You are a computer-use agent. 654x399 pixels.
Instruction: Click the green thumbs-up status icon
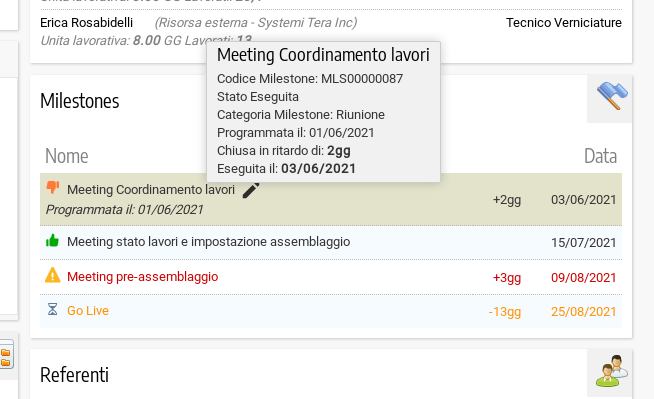[x=52, y=241]
